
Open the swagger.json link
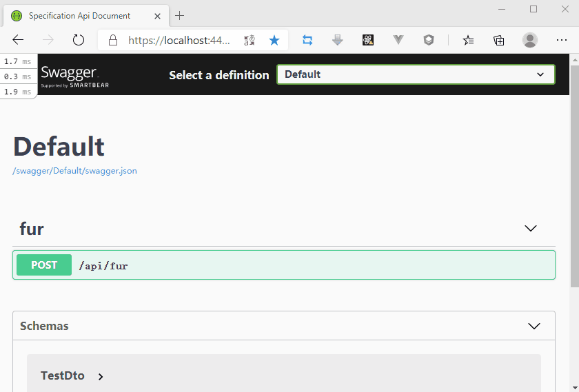click(x=74, y=171)
